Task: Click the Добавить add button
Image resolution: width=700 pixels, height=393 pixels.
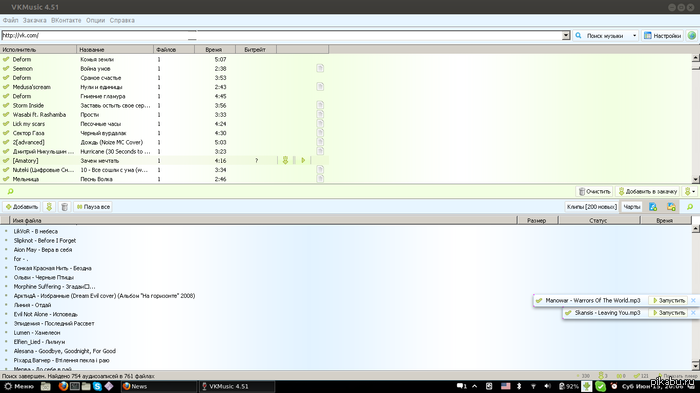Action: coord(21,207)
